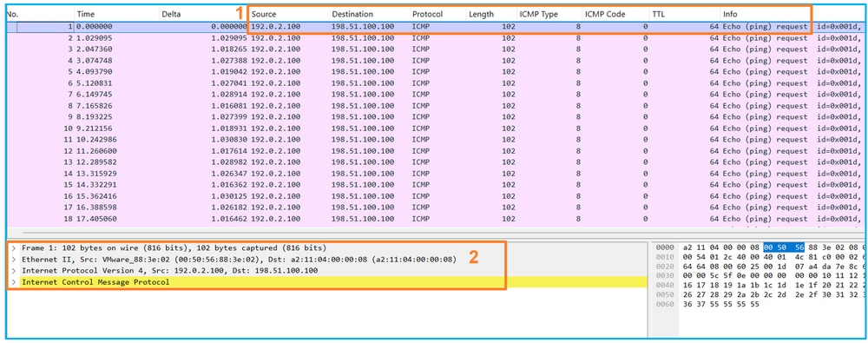Select packet 16 at time 15.362416
The image size is (868, 343).
437,196
